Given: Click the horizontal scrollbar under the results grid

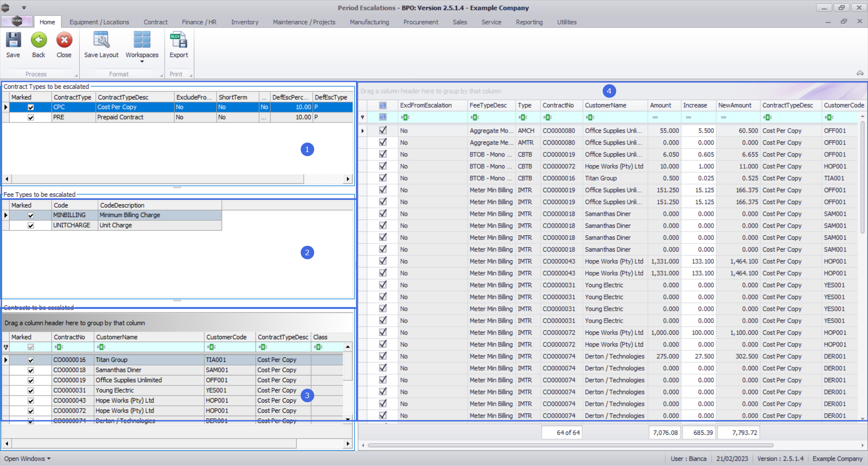Looking at the screenshot, I should pyautogui.click(x=570, y=445).
